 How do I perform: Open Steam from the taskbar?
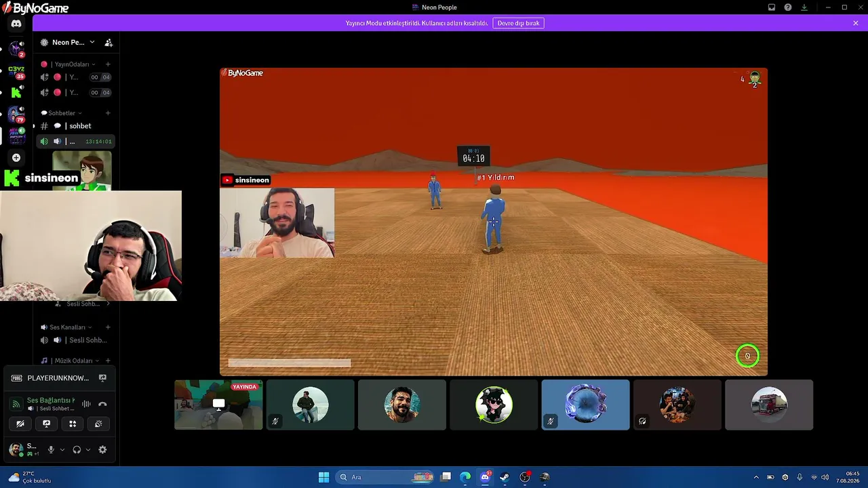(505, 477)
